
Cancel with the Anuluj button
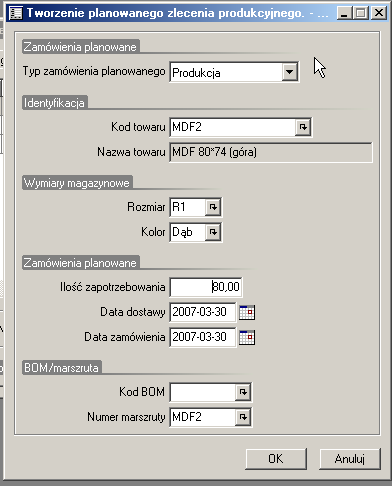coord(349,459)
